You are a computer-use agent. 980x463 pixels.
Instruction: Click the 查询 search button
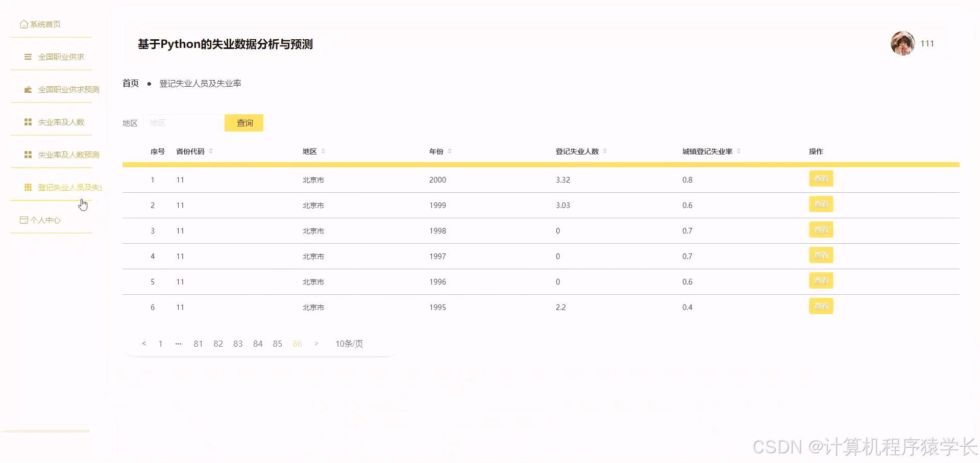coord(244,122)
